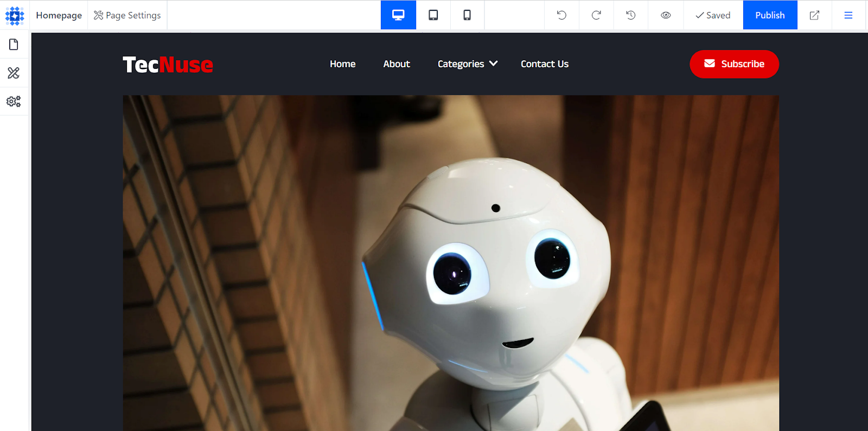868x431 pixels.
Task: Open the site settings gears icon
Action: point(14,101)
